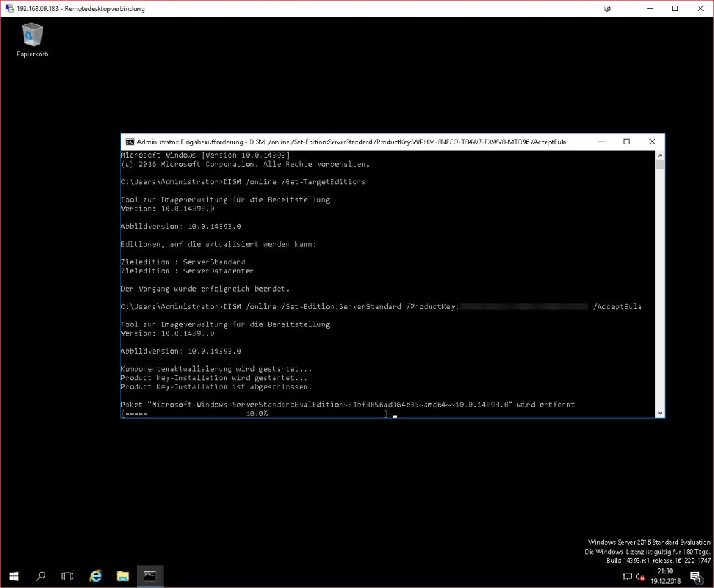Viewport: 714px width, 588px height.
Task: Minimize the Remotedesktopverbindung window
Action: (x=650, y=8)
